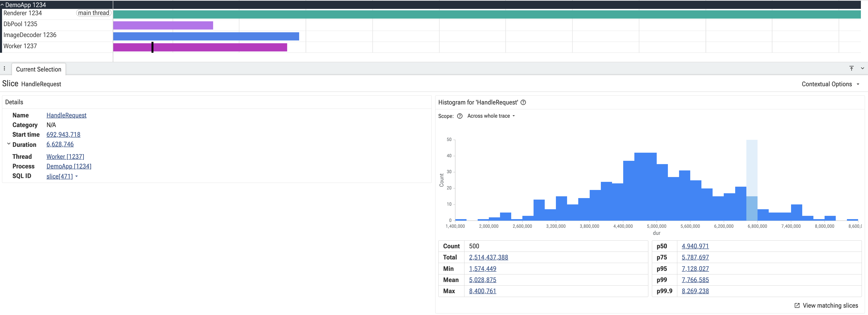Screen dimensions: 868x315
Task: Click View matching slices
Action: [830, 306]
